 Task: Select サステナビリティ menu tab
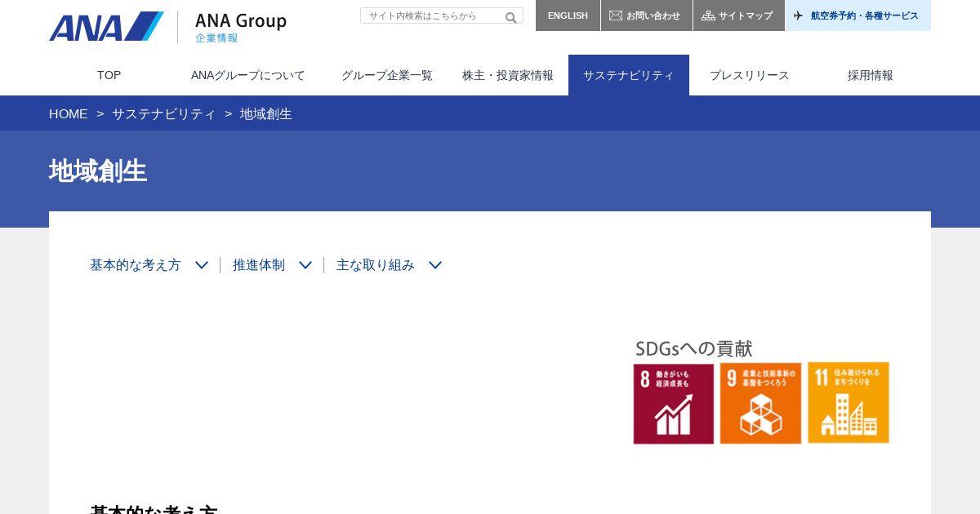pyautogui.click(x=629, y=75)
